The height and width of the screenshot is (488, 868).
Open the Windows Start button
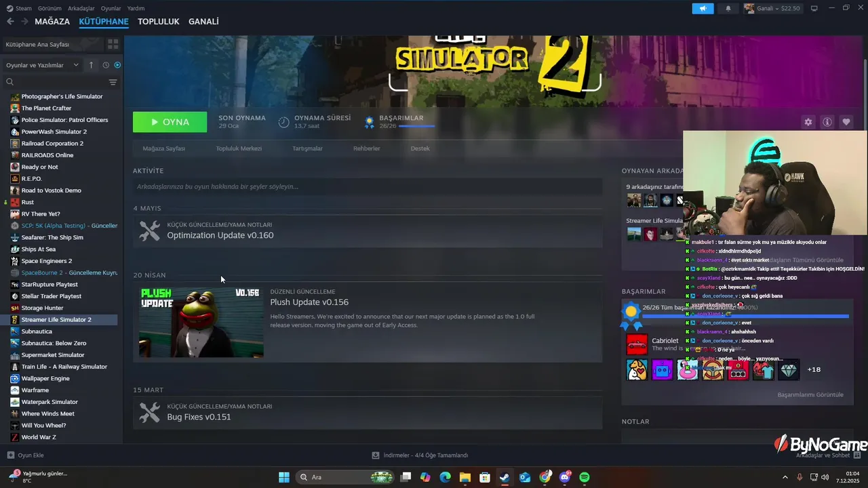click(284, 477)
